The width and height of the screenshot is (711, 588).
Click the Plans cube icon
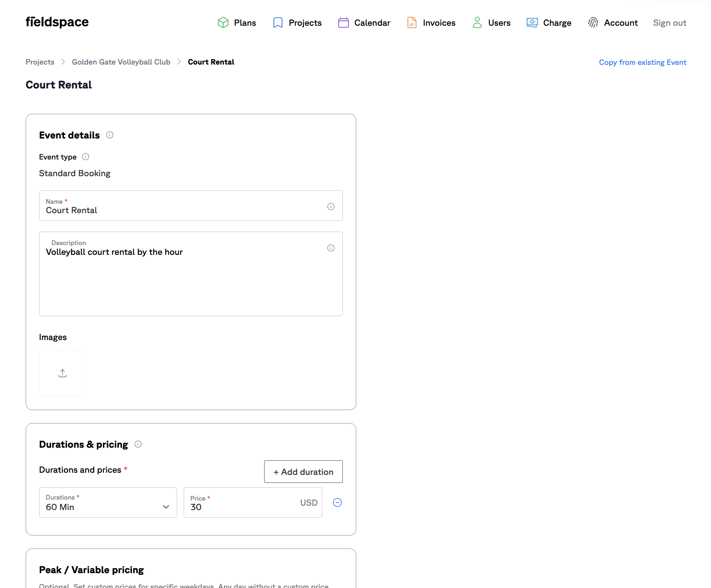point(223,23)
